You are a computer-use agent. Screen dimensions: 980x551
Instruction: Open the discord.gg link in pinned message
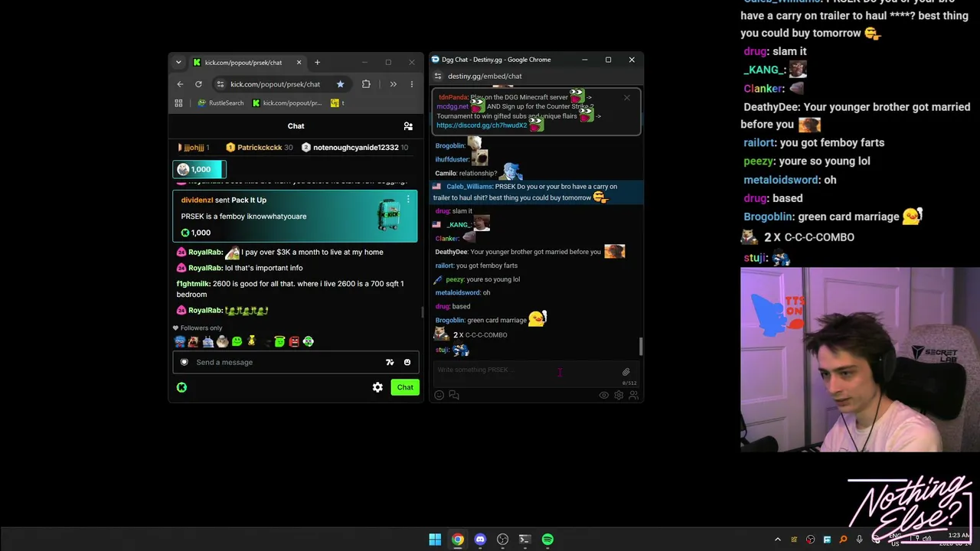482,125
